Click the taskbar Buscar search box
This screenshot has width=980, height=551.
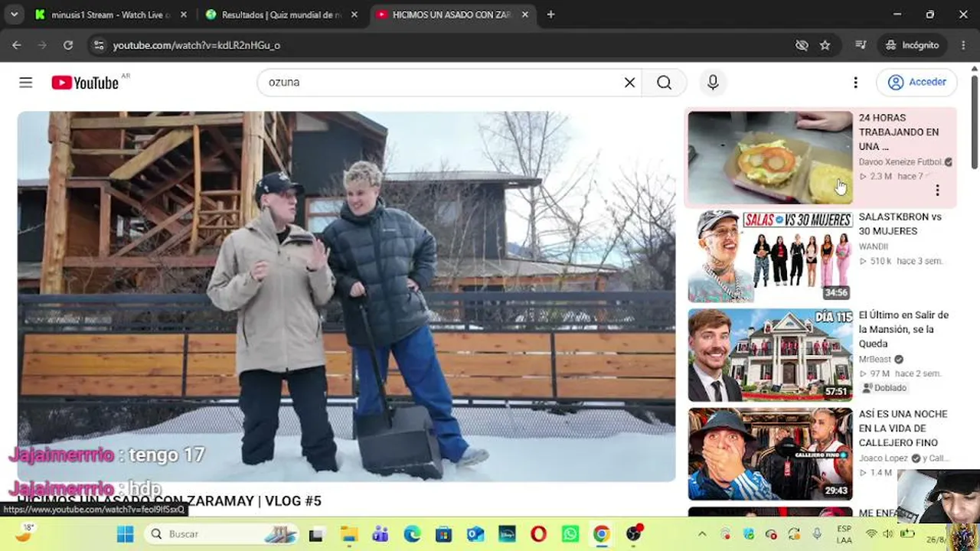(x=222, y=534)
